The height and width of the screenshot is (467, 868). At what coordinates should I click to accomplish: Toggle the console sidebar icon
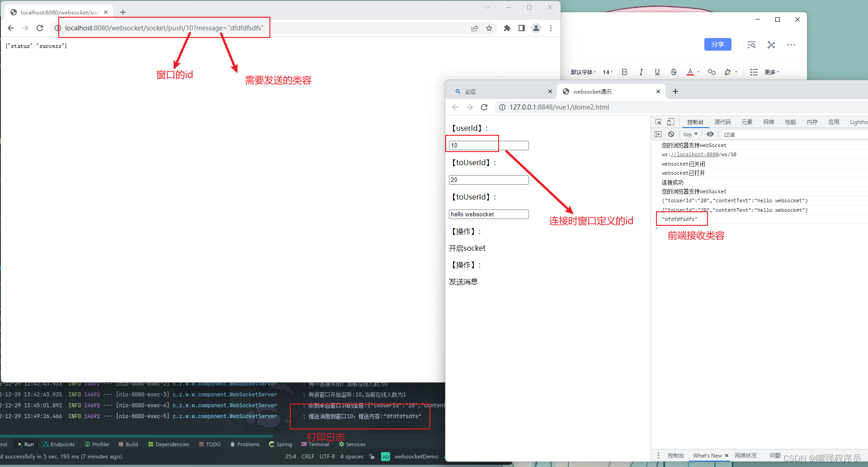(658, 134)
